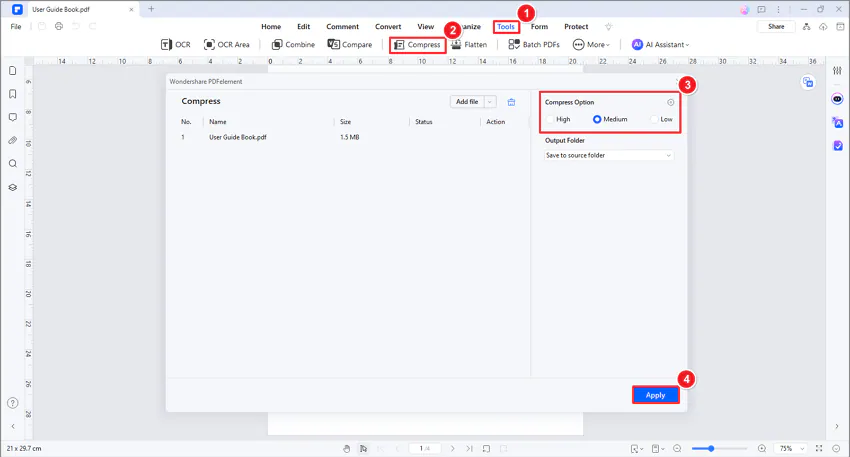Adjust the zoom slider in status bar

(711, 448)
